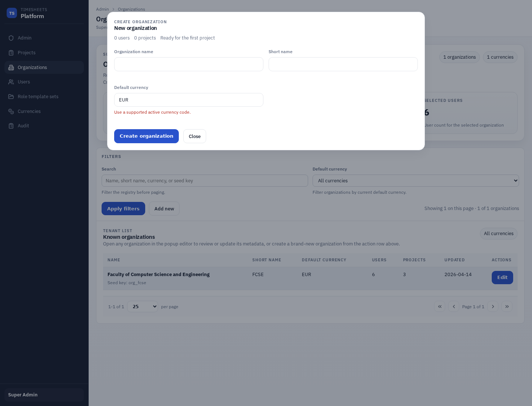
Task: Edit the Faculty of Computer Science organization
Action: [502, 278]
